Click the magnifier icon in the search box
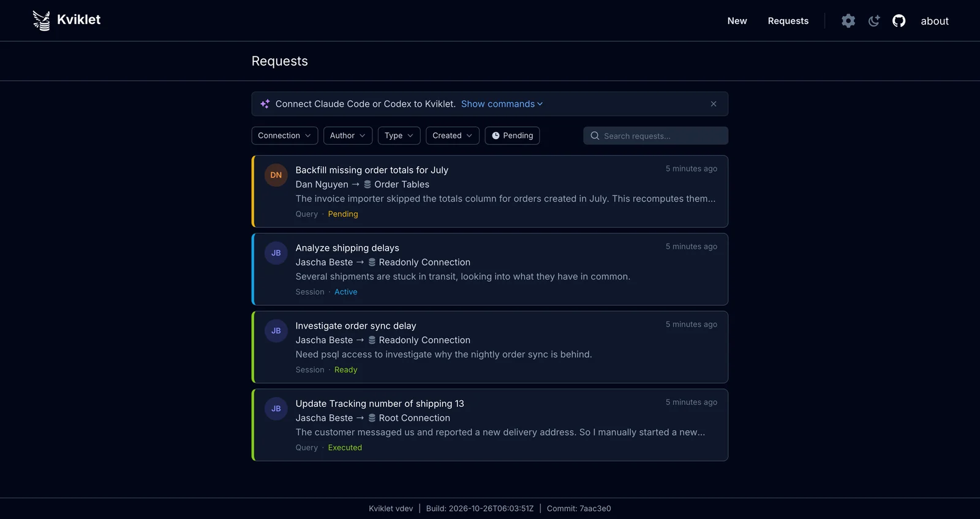This screenshot has height=519, width=980. (595, 136)
